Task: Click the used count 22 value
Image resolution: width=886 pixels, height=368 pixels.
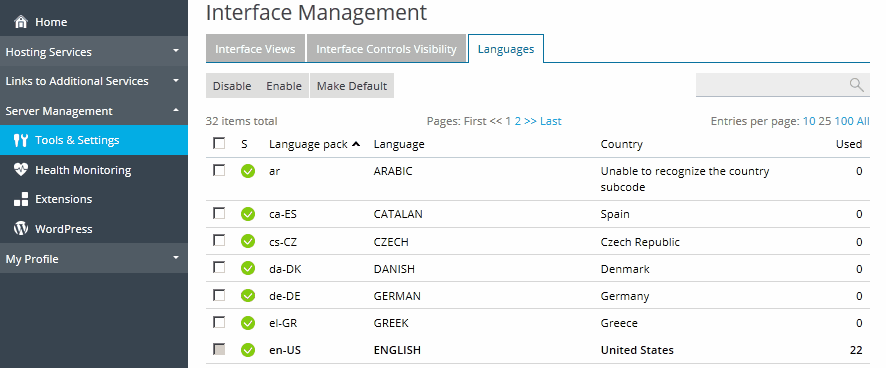Action: click(x=856, y=350)
